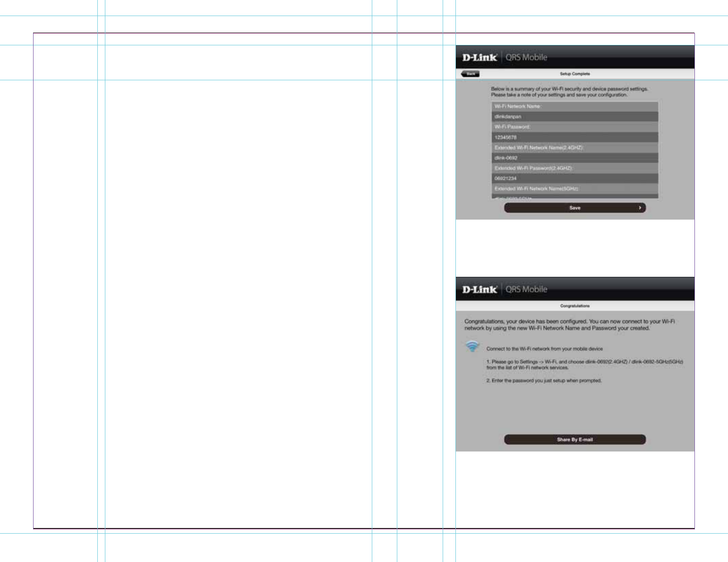The height and width of the screenshot is (562, 728).
Task: Select the password value '12345678'
Action: coord(505,137)
